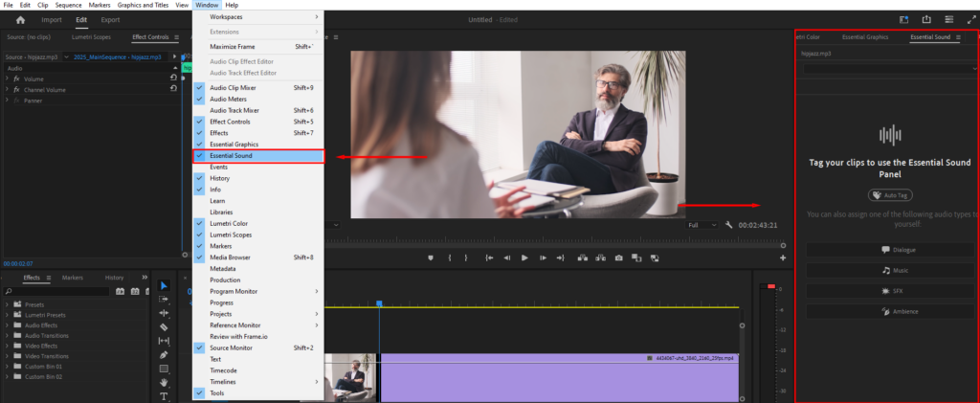Switch to the Lumetri Scopes tab
The height and width of the screenshot is (403, 980).
(91, 37)
